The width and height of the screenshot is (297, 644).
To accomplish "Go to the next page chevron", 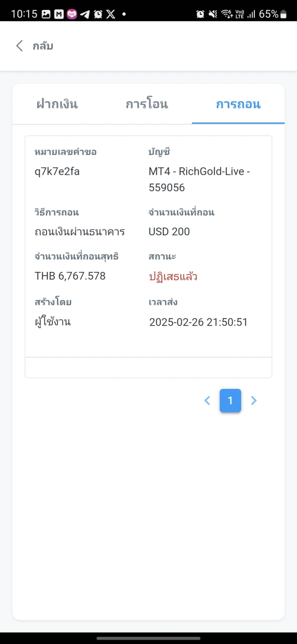I will [x=254, y=400].
